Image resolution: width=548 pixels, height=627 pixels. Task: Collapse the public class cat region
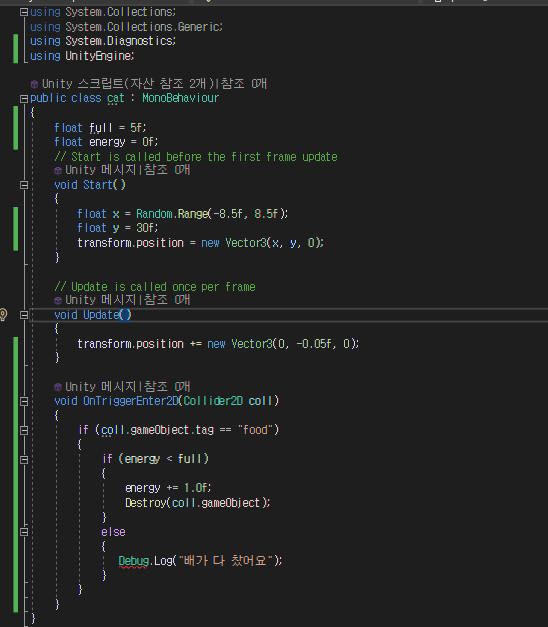pos(24,98)
